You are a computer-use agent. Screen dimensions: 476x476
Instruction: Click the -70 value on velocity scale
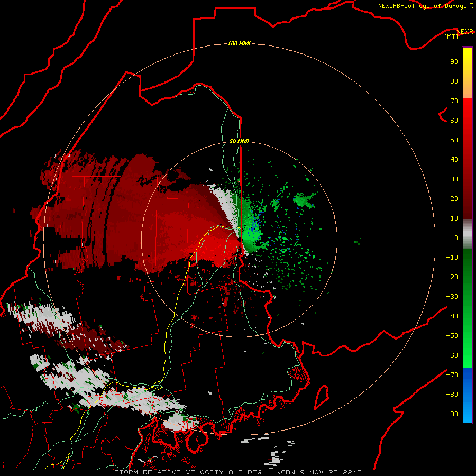pyautogui.click(x=452, y=375)
